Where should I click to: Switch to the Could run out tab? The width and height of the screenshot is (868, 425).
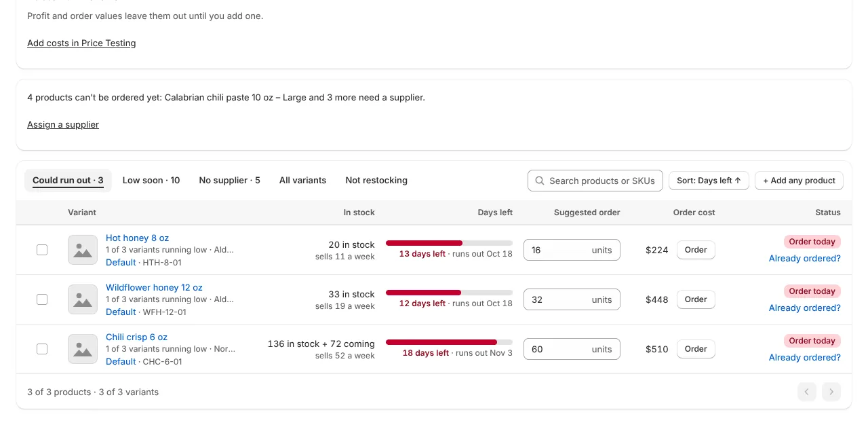pyautogui.click(x=68, y=181)
